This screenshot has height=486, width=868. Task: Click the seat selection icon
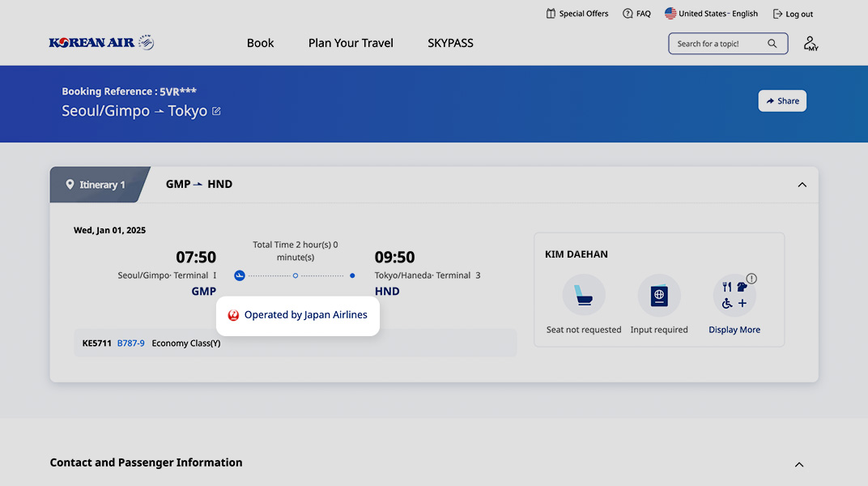coord(584,295)
